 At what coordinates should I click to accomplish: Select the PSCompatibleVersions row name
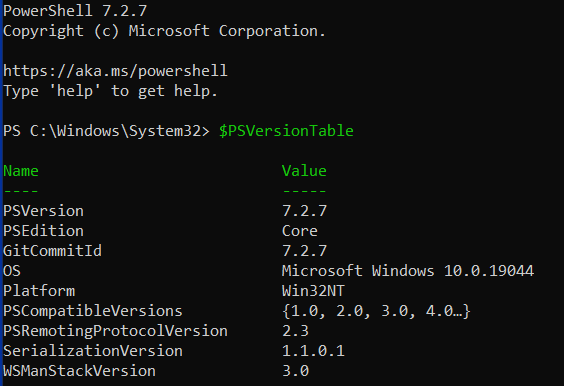pyautogui.click(x=93, y=311)
